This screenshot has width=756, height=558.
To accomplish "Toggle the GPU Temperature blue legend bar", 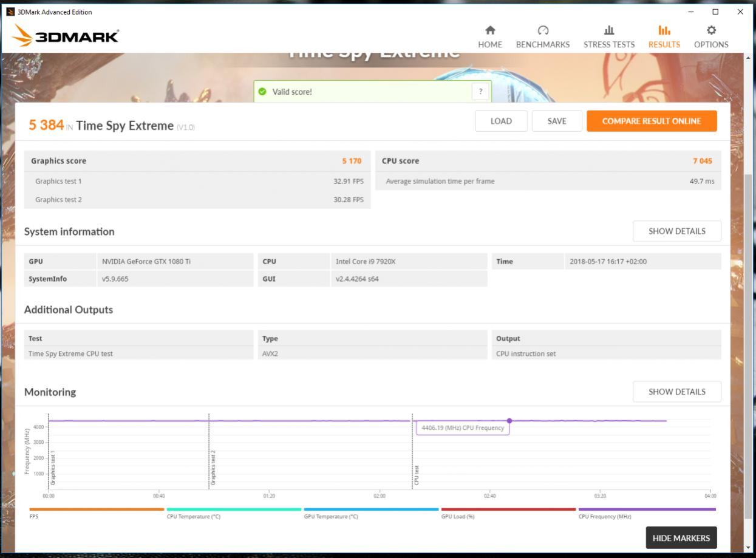I will (371, 509).
